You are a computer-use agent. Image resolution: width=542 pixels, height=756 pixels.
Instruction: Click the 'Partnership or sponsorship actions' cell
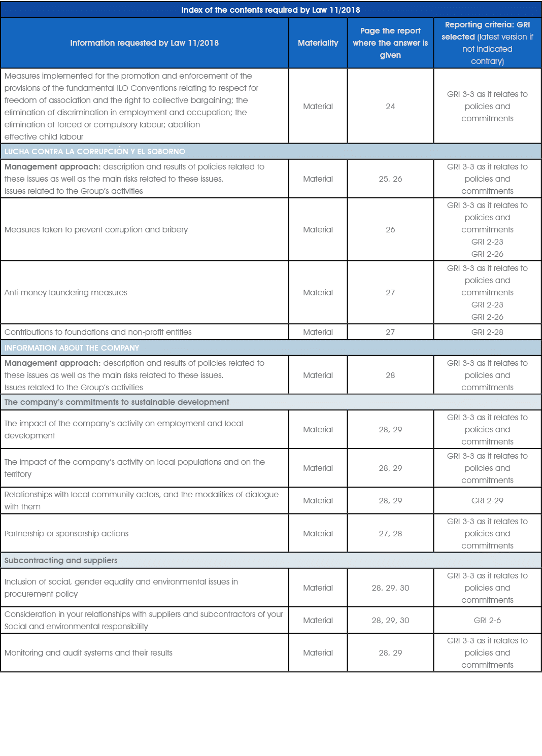pos(66,533)
